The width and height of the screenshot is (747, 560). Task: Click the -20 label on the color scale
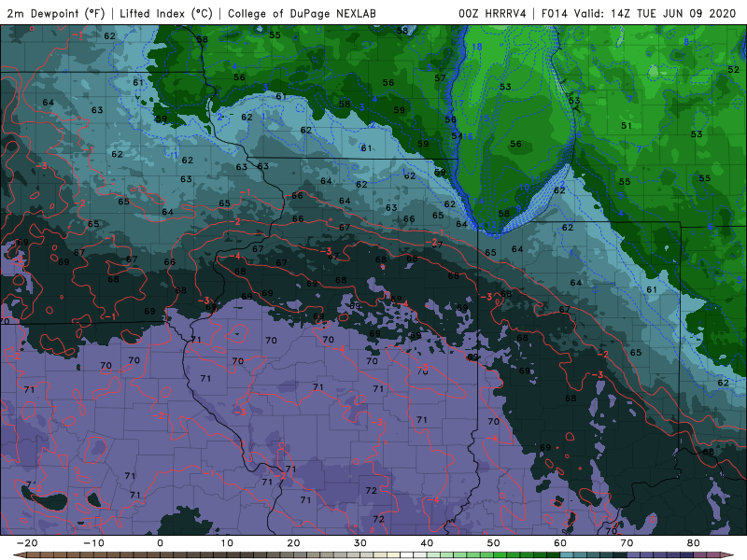pyautogui.click(x=27, y=543)
